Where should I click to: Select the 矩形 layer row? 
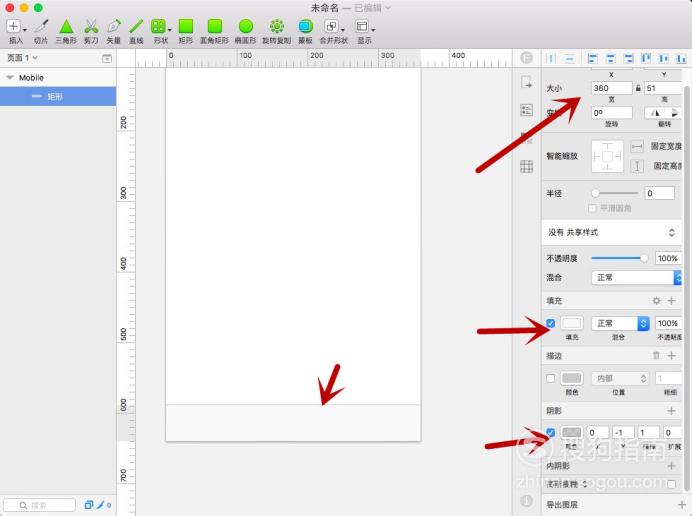click(x=58, y=96)
